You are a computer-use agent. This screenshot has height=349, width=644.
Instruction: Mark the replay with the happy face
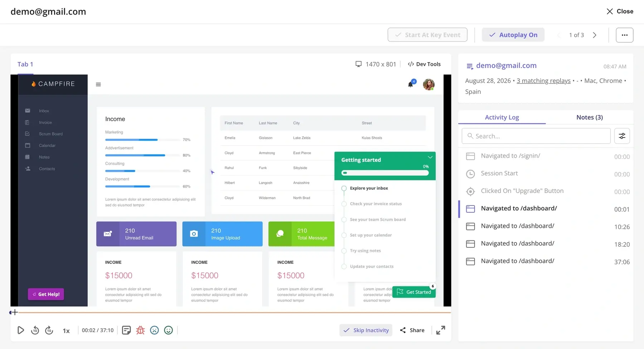point(169,330)
